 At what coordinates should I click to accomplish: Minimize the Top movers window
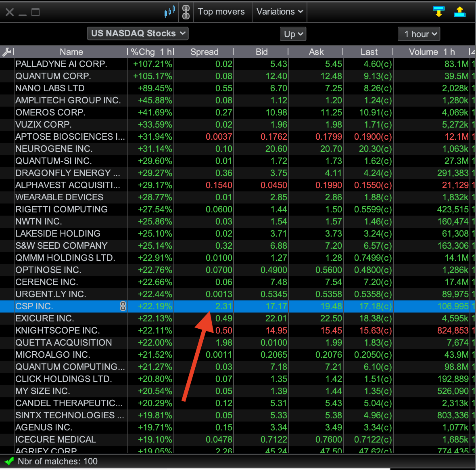23,15
